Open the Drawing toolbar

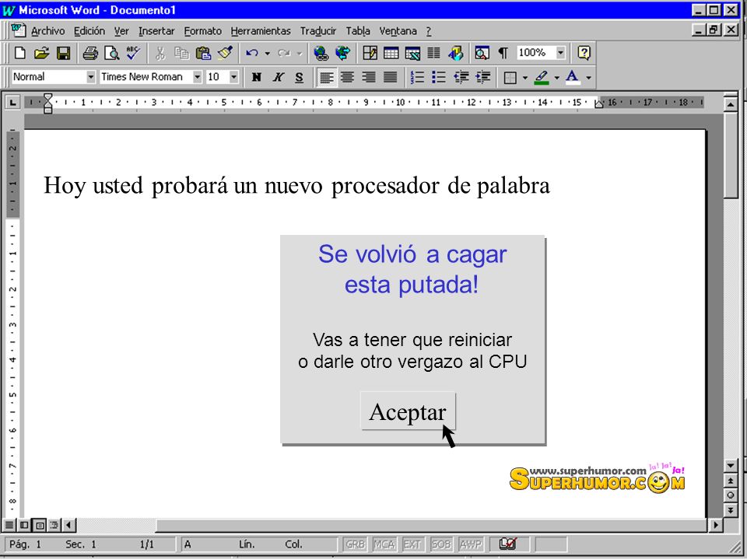click(455, 53)
